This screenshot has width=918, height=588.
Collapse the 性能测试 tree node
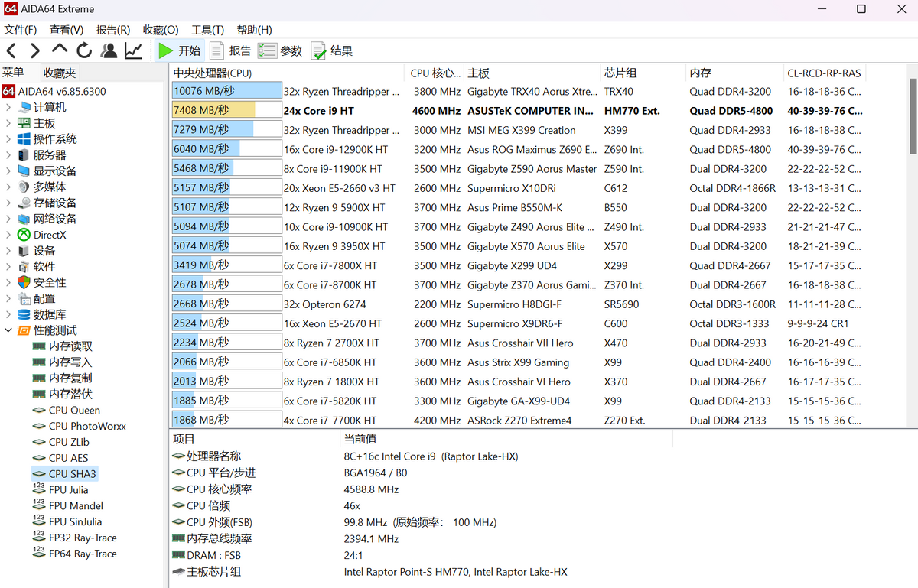pyautogui.click(x=8, y=330)
